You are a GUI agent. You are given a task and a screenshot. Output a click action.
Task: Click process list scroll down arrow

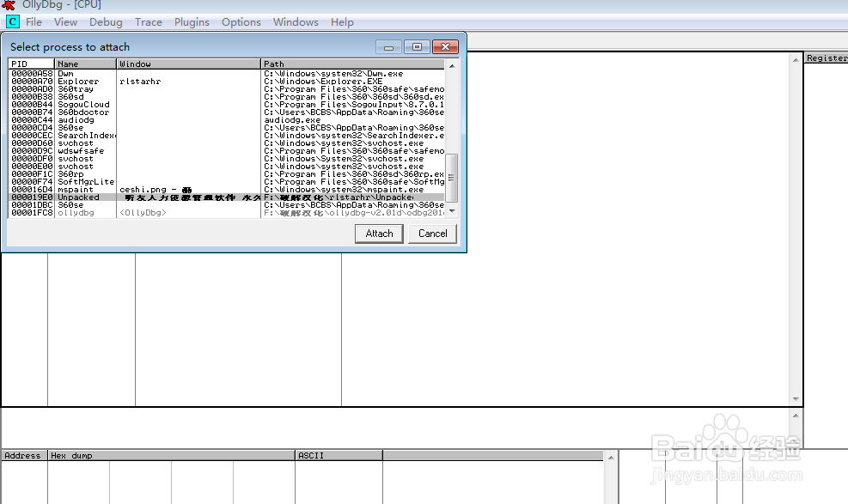click(452, 211)
